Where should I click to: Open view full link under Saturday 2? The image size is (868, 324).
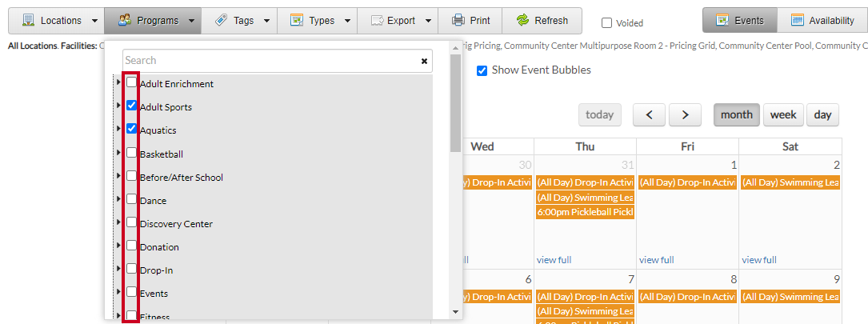point(759,260)
